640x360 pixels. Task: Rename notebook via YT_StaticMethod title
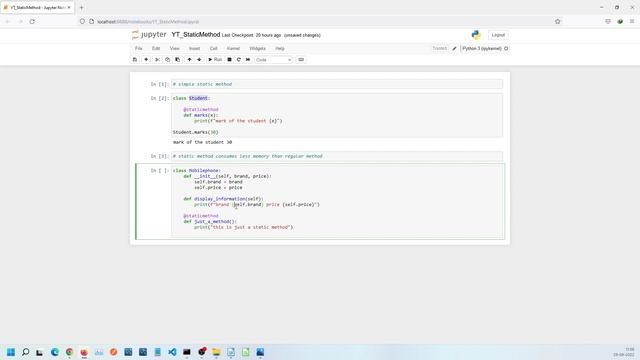(x=196, y=35)
